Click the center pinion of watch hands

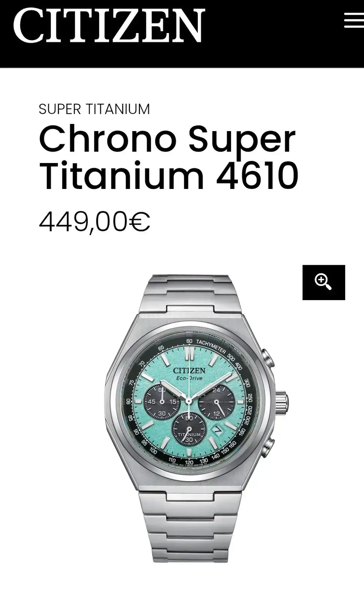click(x=189, y=401)
